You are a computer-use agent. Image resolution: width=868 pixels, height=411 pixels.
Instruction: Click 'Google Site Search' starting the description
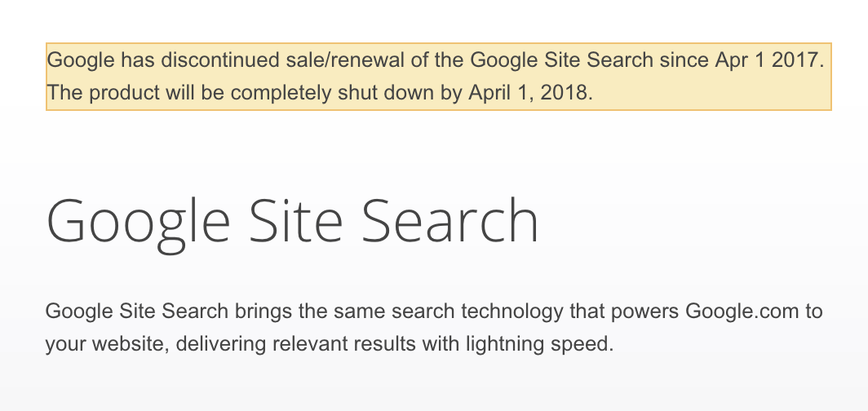137,312
